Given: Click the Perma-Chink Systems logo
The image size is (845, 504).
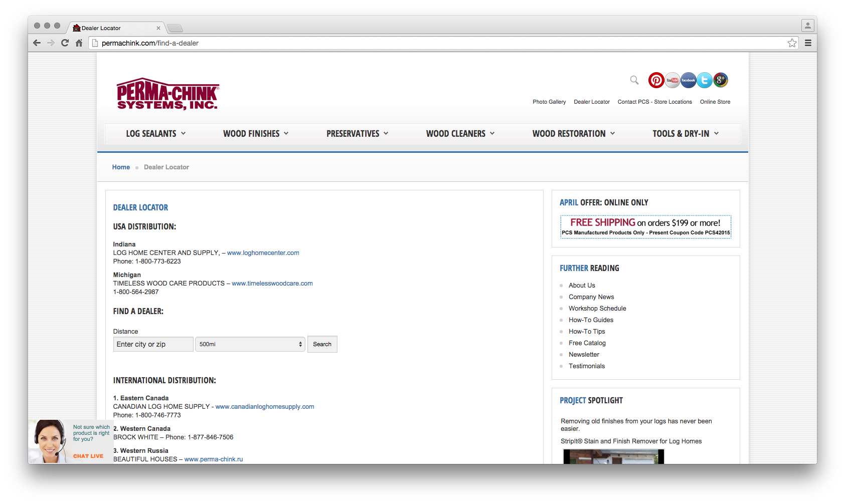Looking at the screenshot, I should (x=167, y=94).
